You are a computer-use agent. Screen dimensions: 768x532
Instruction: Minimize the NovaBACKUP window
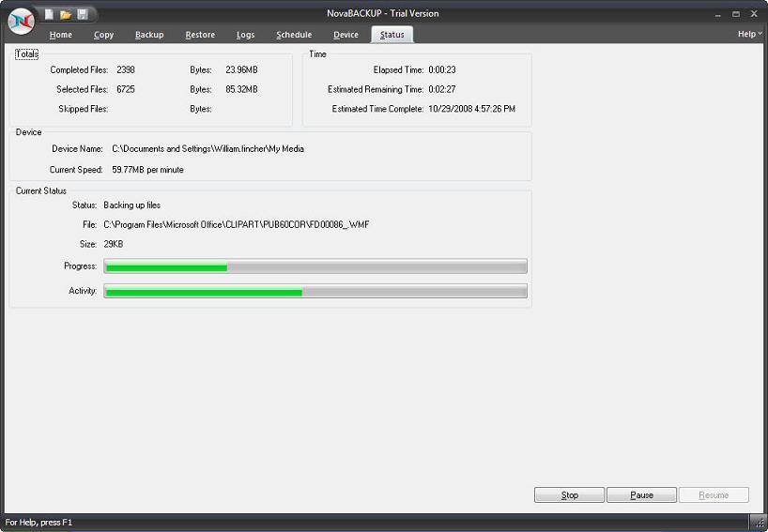coord(717,14)
